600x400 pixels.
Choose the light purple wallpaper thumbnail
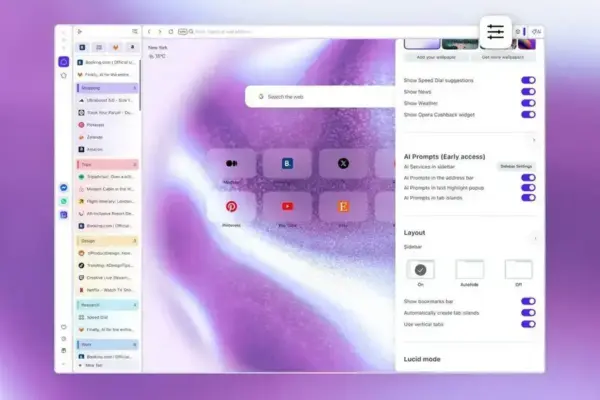(422, 44)
